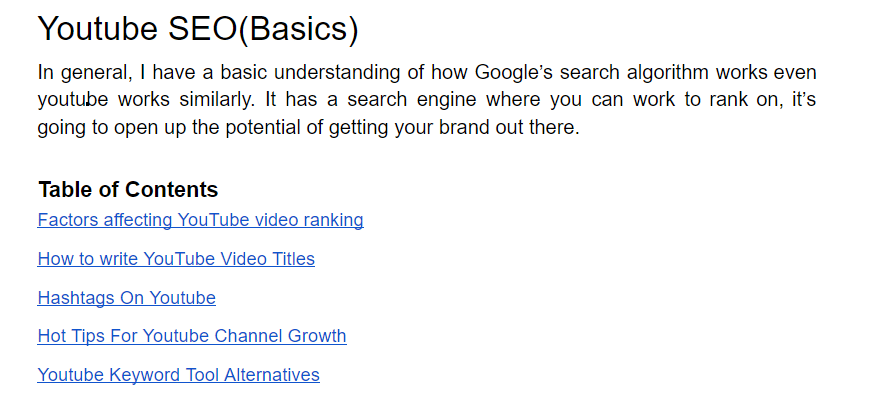Open the Factors affecting YouTube video ranking link

(200, 220)
